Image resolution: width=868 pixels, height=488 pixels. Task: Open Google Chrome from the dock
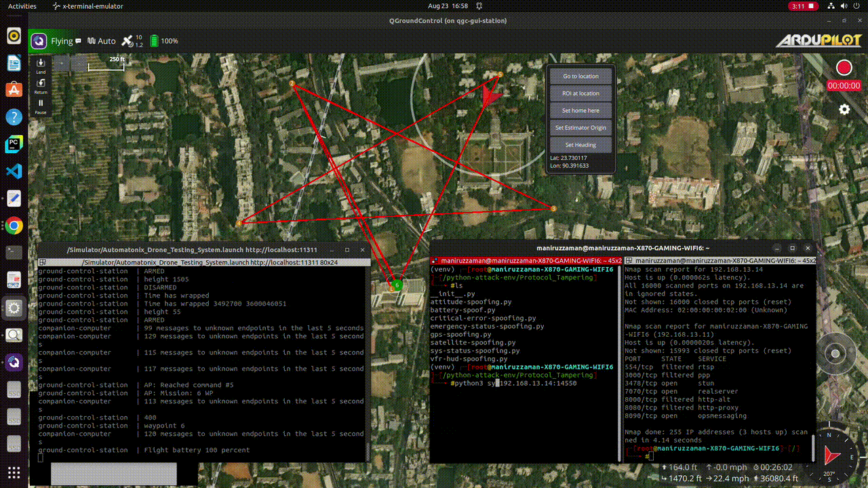[x=14, y=226]
